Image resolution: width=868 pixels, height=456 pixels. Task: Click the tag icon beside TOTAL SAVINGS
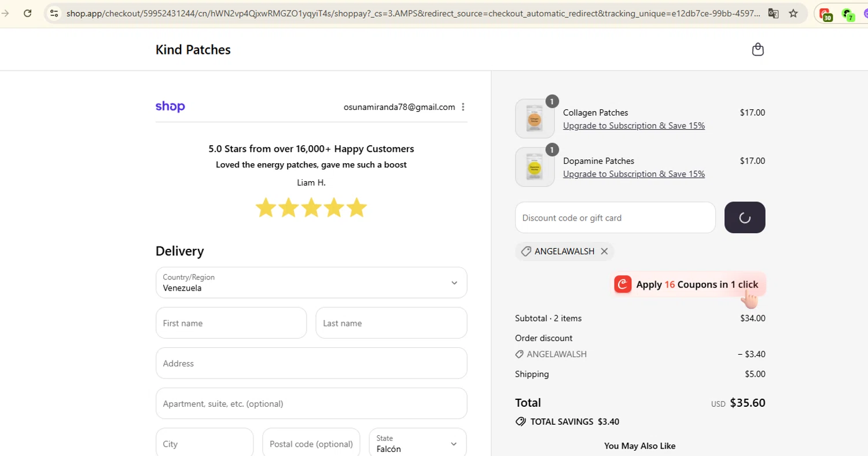(x=520, y=422)
